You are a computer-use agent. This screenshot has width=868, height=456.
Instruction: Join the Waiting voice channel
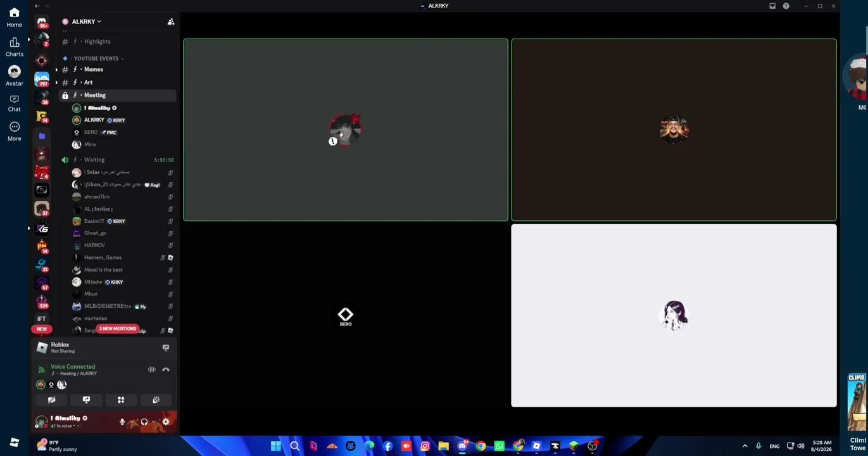click(x=118, y=160)
